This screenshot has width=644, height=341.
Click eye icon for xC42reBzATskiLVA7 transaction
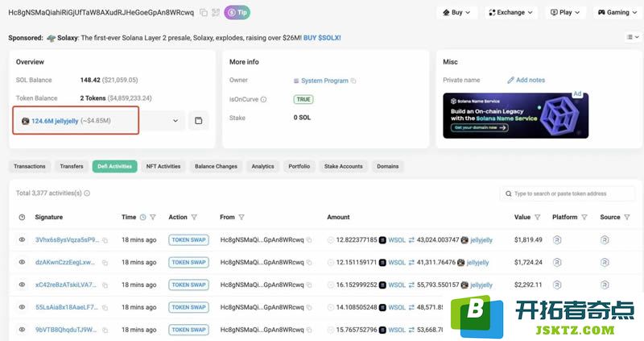tap(23, 285)
